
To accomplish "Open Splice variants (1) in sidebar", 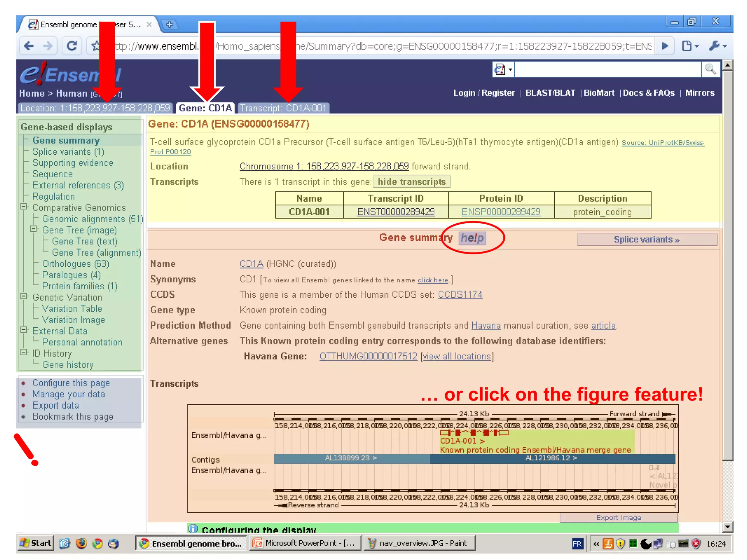I will pyautogui.click(x=68, y=152).
